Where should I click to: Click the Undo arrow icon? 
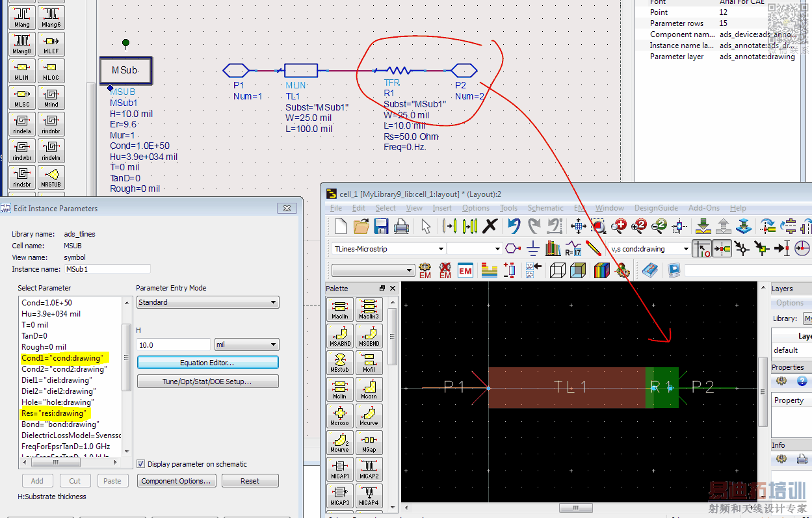coord(514,226)
